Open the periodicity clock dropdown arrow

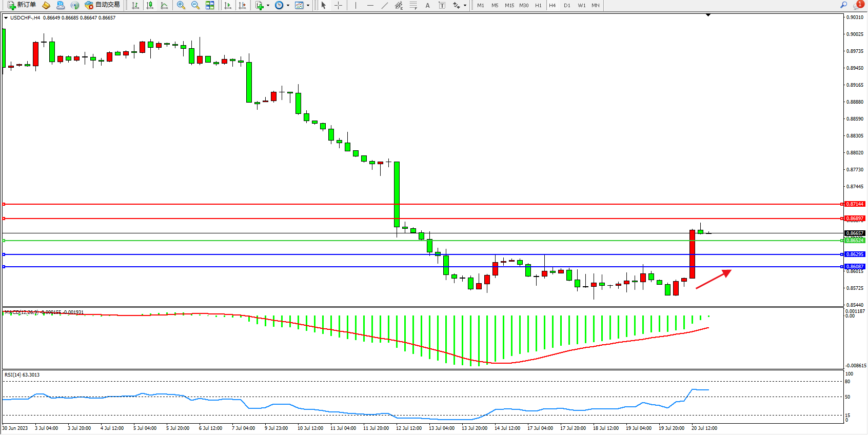tap(288, 5)
